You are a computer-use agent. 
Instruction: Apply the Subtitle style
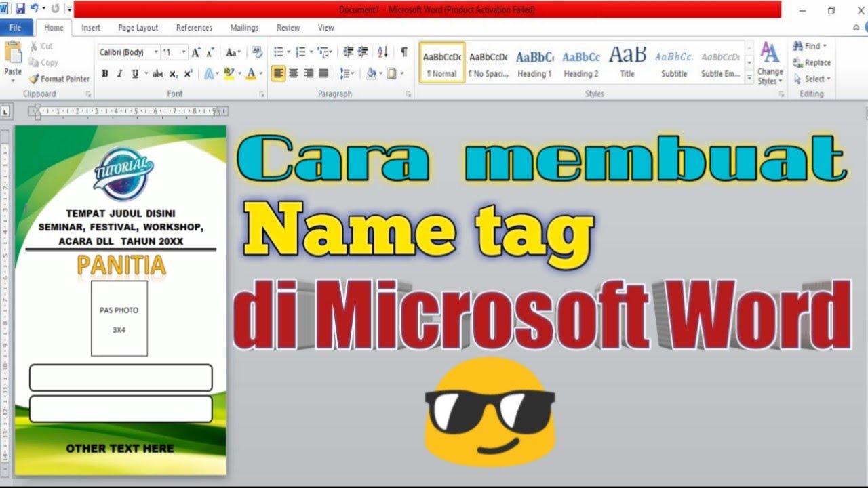click(674, 62)
